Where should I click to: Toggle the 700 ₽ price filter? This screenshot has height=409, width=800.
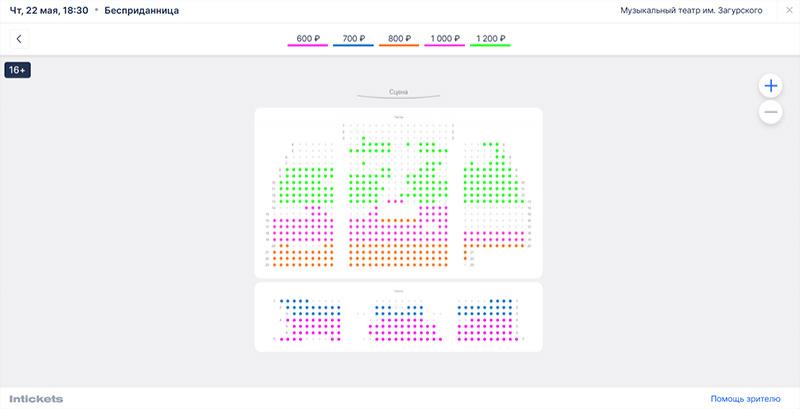coord(354,40)
